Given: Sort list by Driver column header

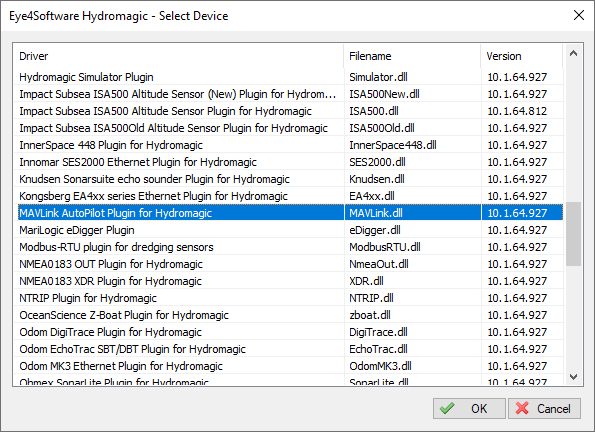Looking at the screenshot, I should [x=178, y=56].
